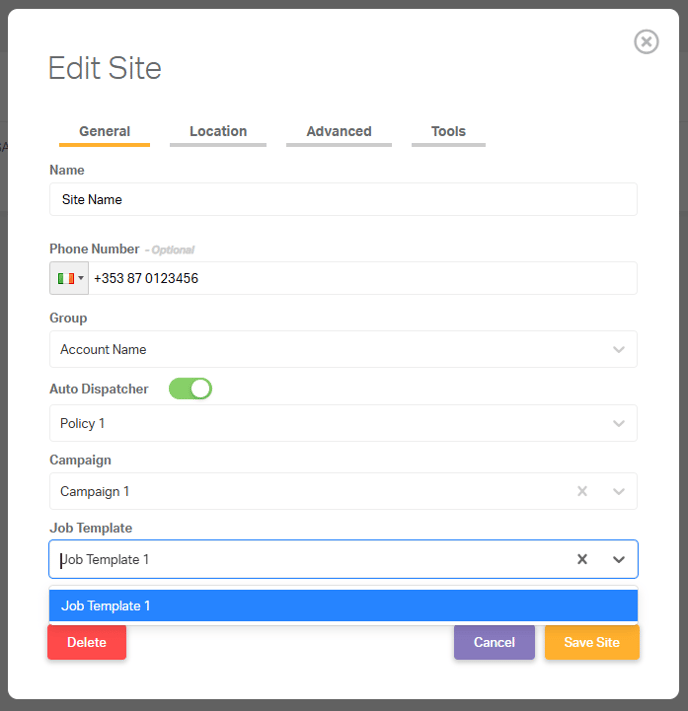688x711 pixels.
Task: Clear the Job Template 1 selection
Action: 582,559
